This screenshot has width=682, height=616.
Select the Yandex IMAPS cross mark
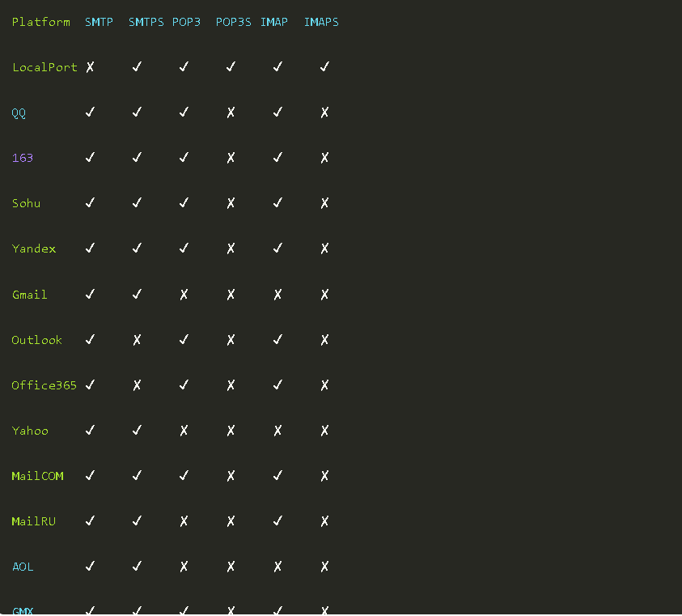point(324,249)
